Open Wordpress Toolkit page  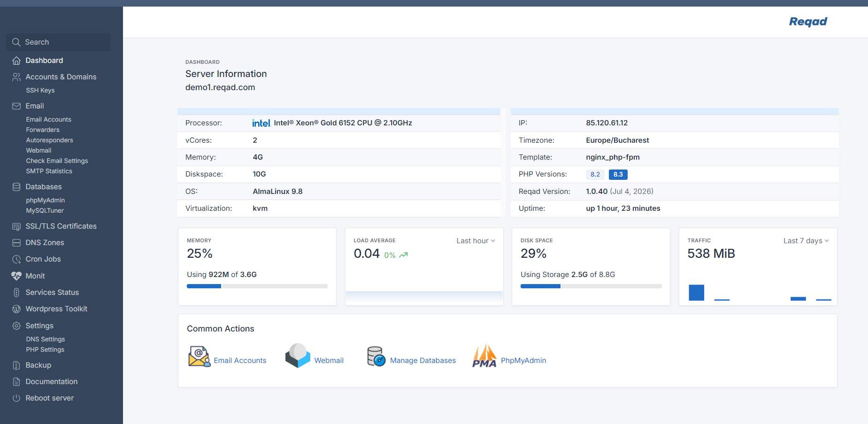pyautogui.click(x=56, y=309)
